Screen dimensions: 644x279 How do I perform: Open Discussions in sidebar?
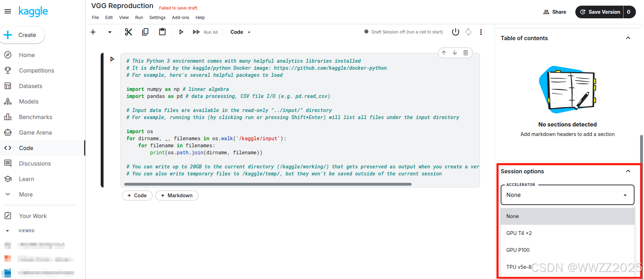[35, 163]
